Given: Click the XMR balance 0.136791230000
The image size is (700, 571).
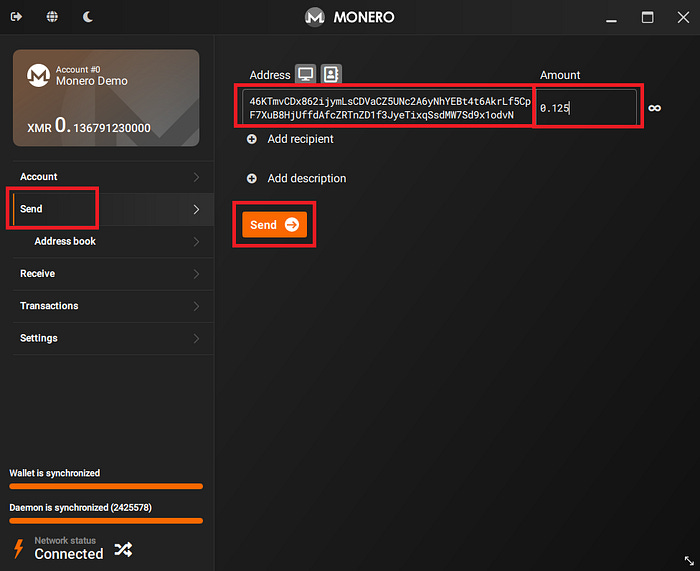Looking at the screenshot, I should [x=89, y=125].
